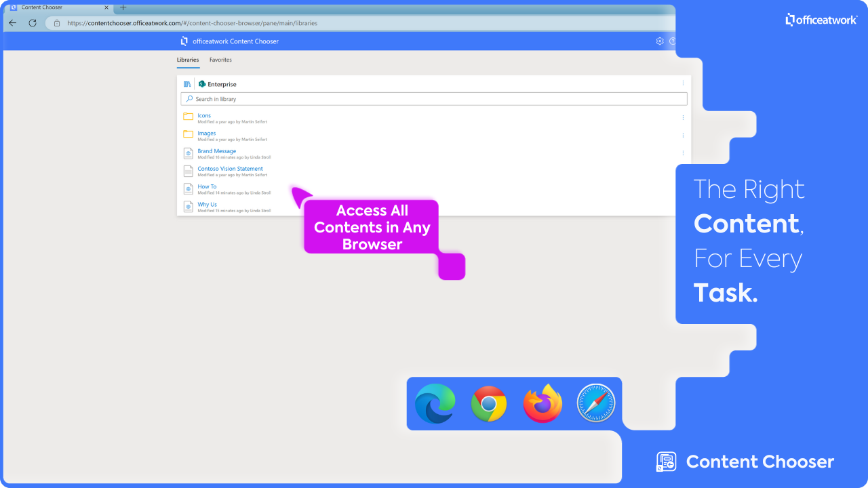Screen dimensions: 868x488
Task: Click the officeatwork logo in the app header
Action: [184, 41]
